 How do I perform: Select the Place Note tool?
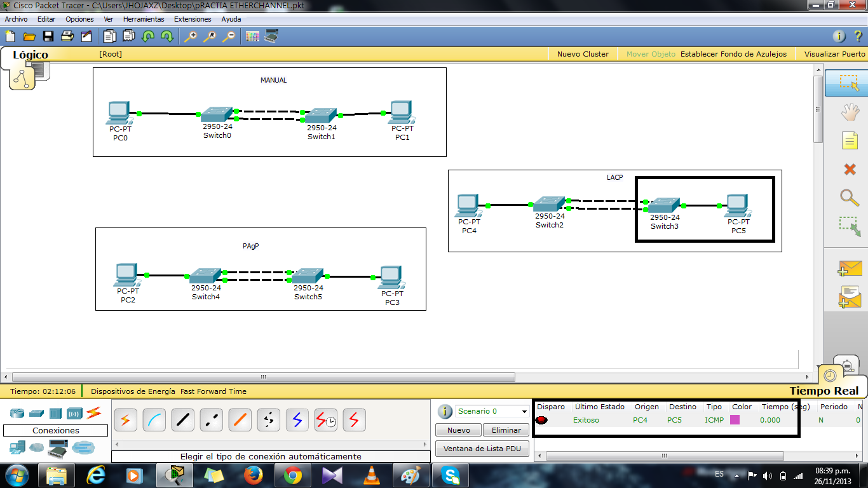tap(850, 140)
